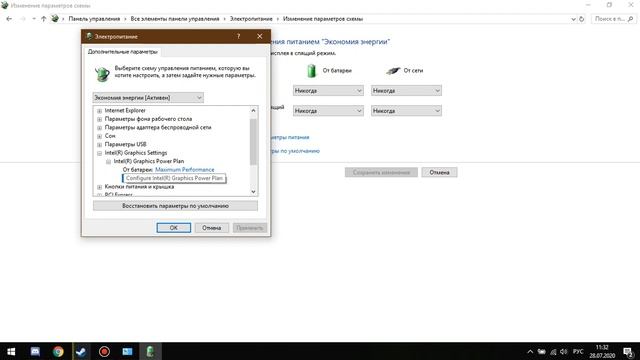Image resolution: width=640 pixels, height=360 pixels.
Task: Click the control panel icon in address bar
Action: [55, 18]
